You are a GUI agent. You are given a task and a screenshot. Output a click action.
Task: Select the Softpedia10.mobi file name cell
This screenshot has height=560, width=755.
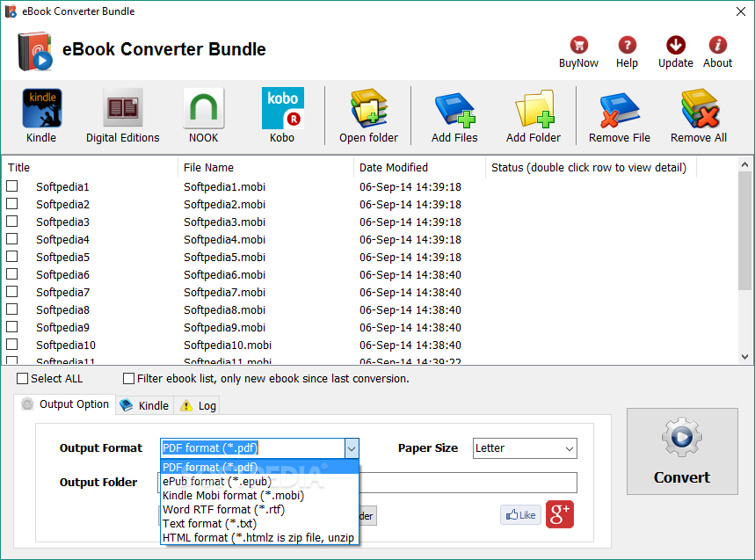[228, 345]
